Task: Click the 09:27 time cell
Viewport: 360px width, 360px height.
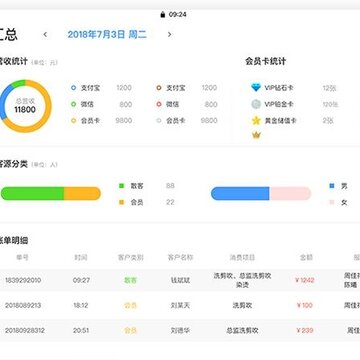Action: pyautogui.click(x=81, y=280)
